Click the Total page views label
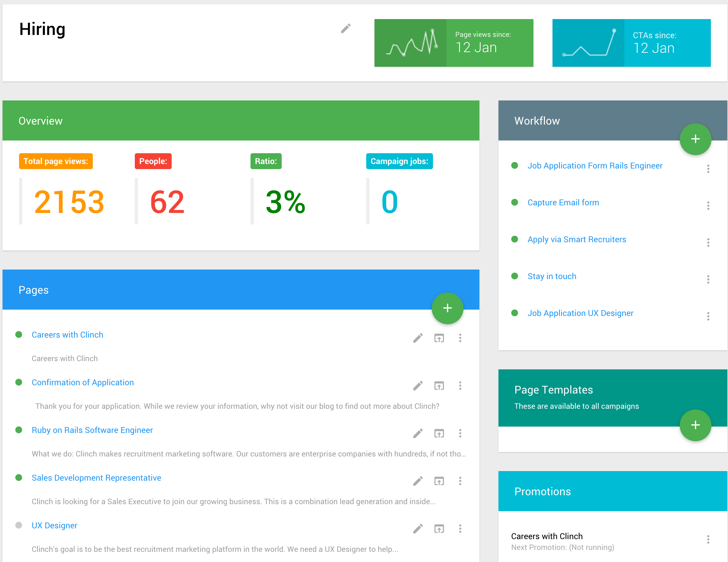728x562 pixels. (x=56, y=161)
